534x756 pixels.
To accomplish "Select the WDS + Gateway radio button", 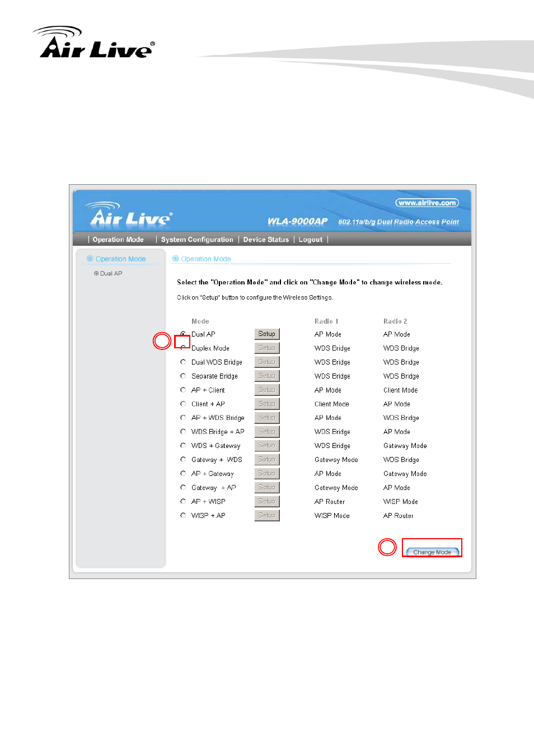I will [x=183, y=445].
